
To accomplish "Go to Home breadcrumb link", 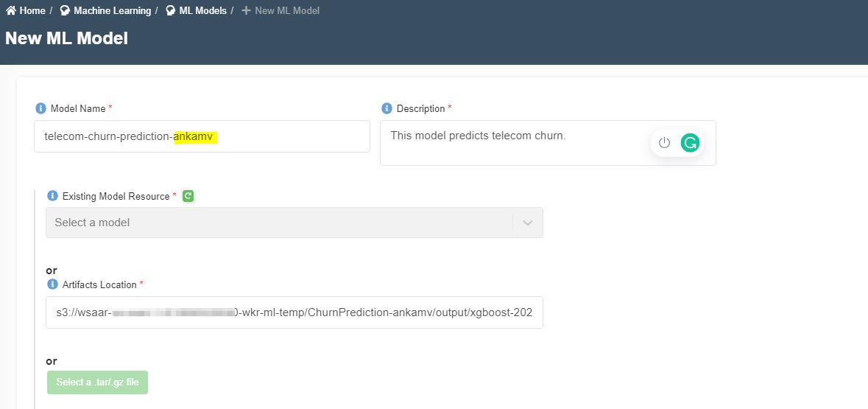I will [32, 10].
